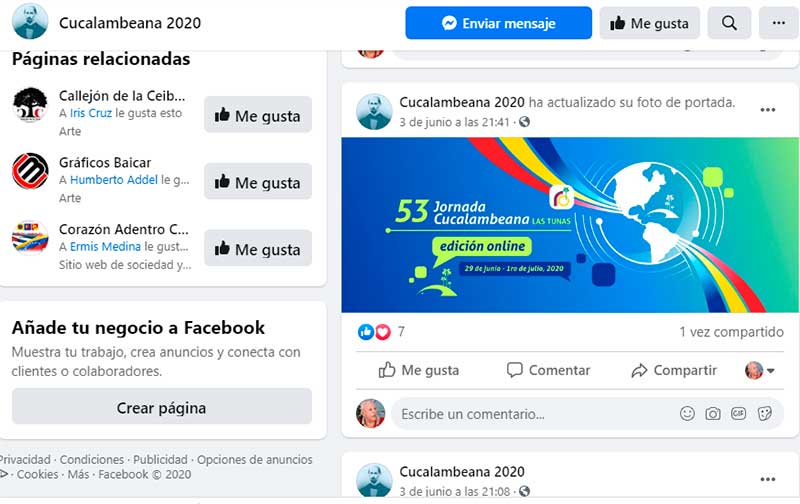
Task: Select Comentar on the cover photo post
Action: click(548, 370)
